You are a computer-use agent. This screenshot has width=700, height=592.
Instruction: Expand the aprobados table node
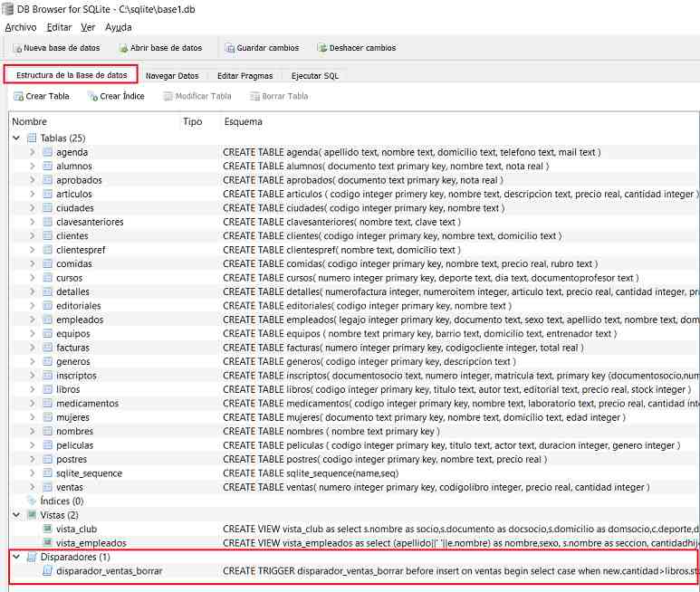point(32,180)
